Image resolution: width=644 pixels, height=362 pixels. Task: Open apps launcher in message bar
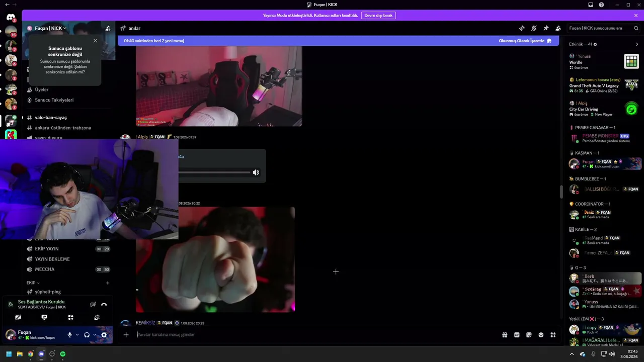pos(553,335)
